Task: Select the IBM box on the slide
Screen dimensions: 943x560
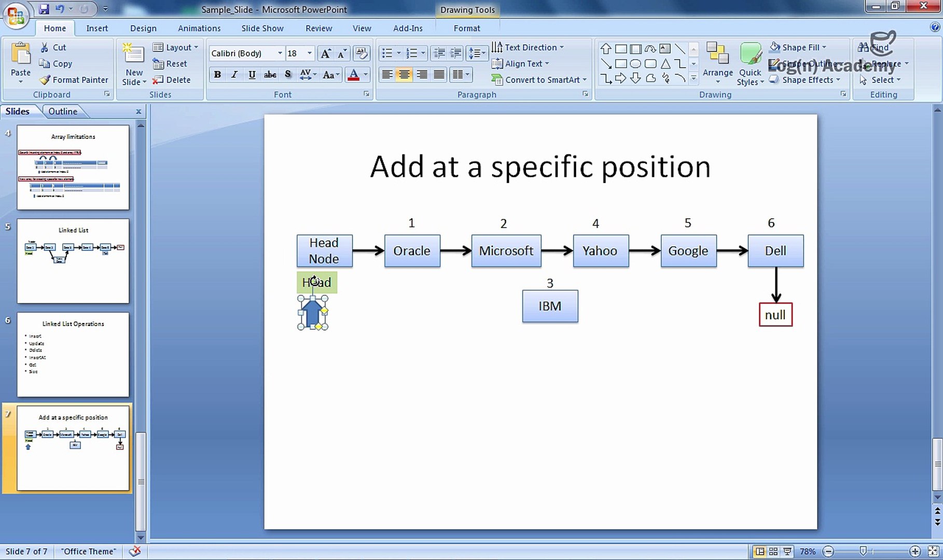Action: pyautogui.click(x=550, y=306)
